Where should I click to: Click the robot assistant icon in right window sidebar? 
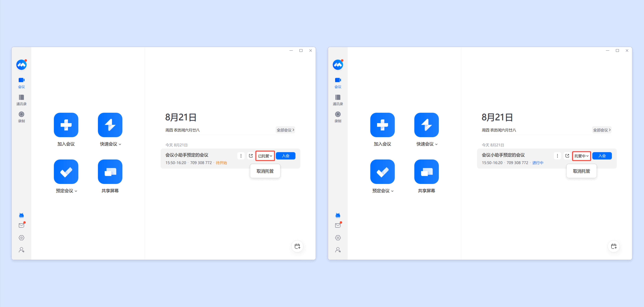pos(338,215)
